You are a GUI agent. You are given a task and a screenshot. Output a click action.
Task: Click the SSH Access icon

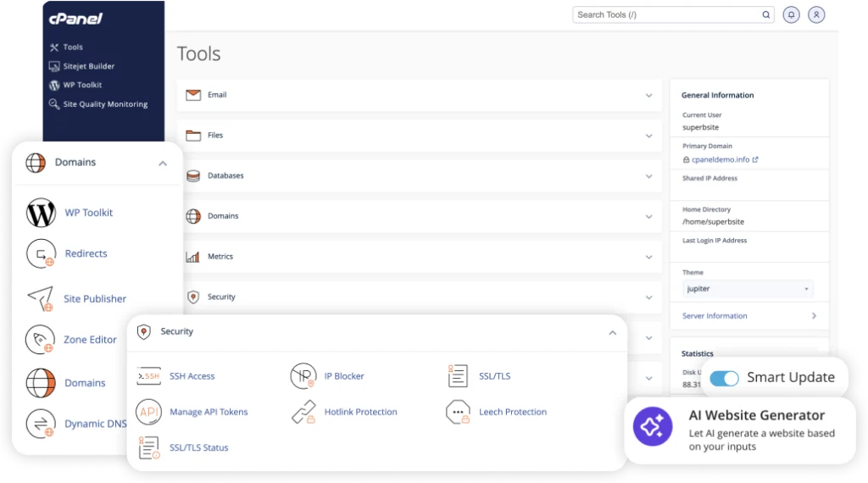tap(148, 376)
